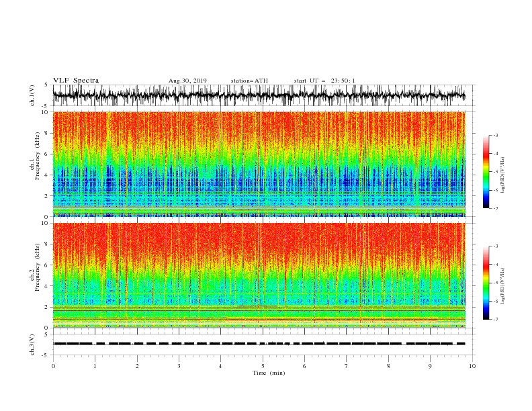The height and width of the screenshot is (411, 532).
Task: Click the time axis tick label '5'
Action: point(263,366)
